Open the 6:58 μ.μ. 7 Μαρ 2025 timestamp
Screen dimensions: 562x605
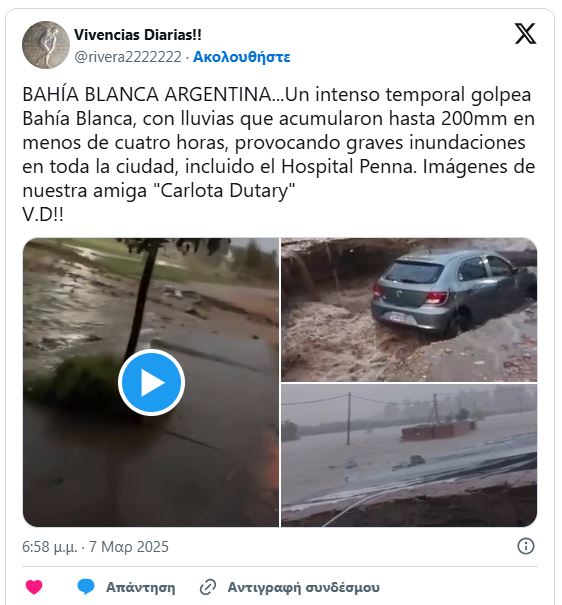tap(95, 547)
